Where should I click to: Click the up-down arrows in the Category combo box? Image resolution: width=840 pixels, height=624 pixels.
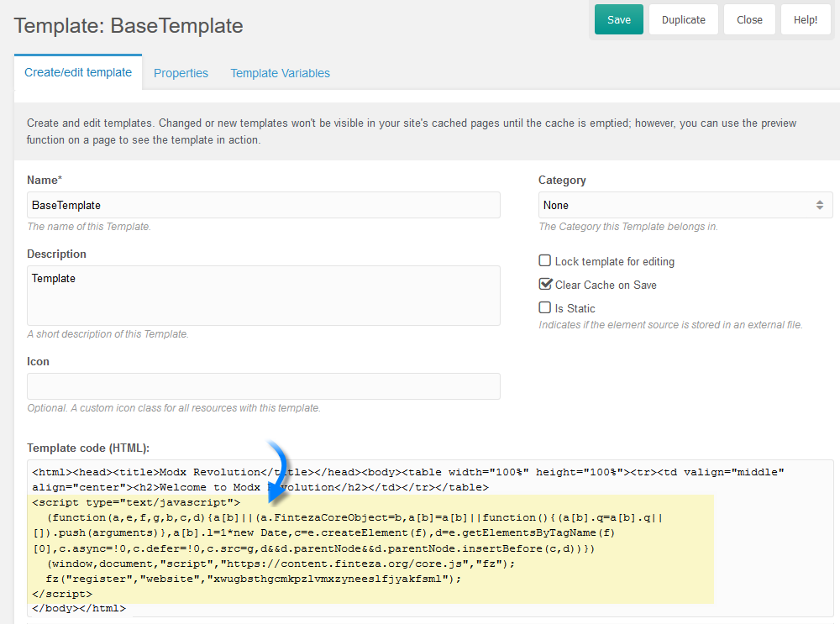coord(820,205)
